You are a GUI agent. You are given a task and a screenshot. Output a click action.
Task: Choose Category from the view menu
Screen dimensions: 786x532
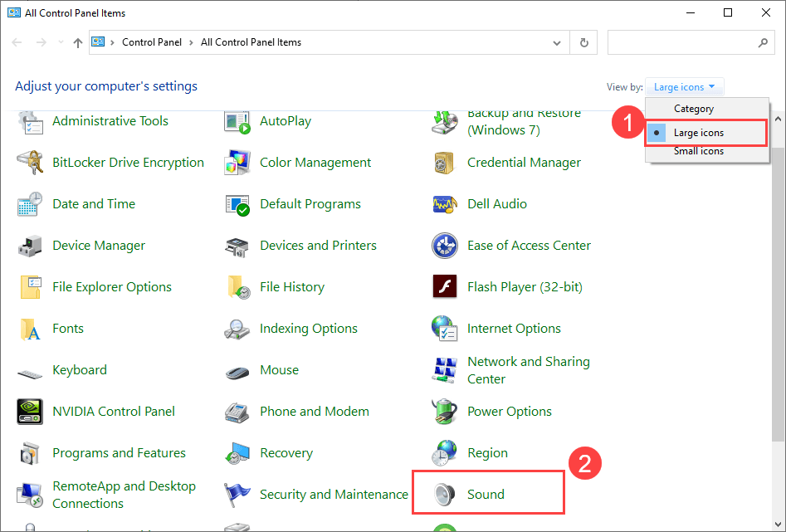(693, 109)
